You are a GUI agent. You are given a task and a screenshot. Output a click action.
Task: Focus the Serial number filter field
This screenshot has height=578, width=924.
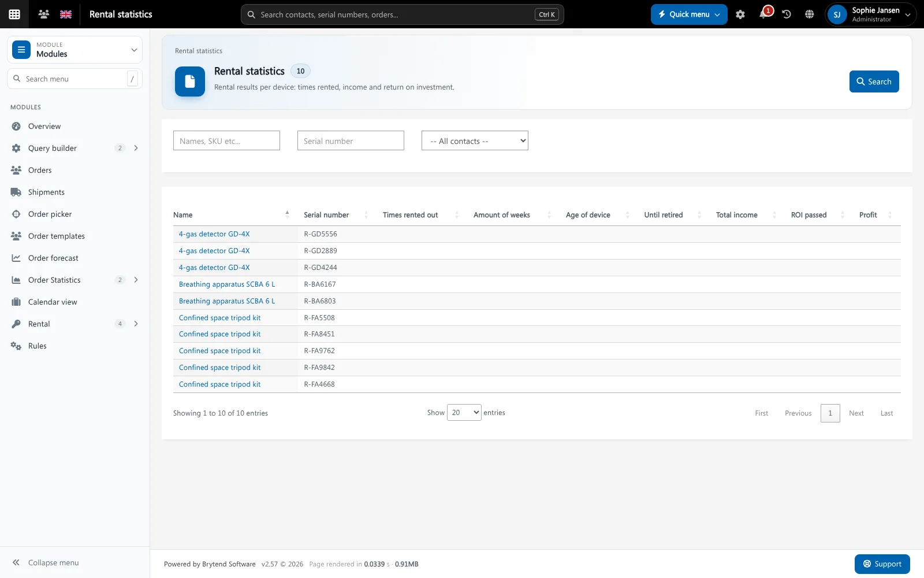pos(351,140)
